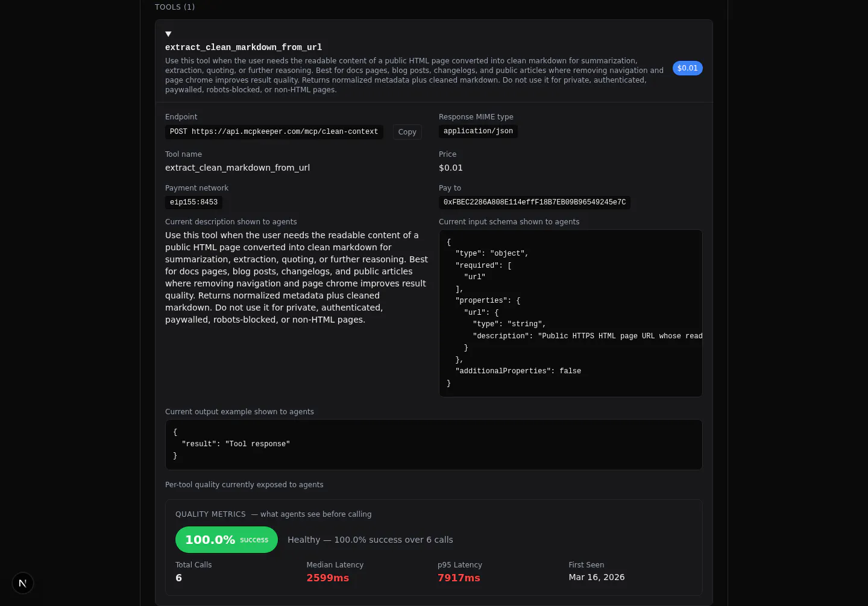
Task: Click the Total Calls count 6
Action: (x=178, y=578)
